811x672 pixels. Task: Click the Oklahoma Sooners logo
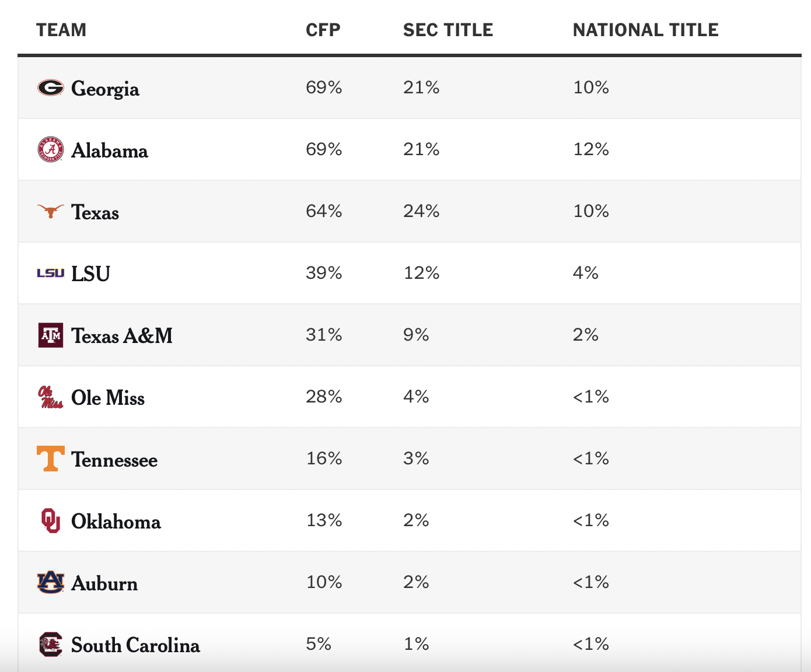coord(51,521)
